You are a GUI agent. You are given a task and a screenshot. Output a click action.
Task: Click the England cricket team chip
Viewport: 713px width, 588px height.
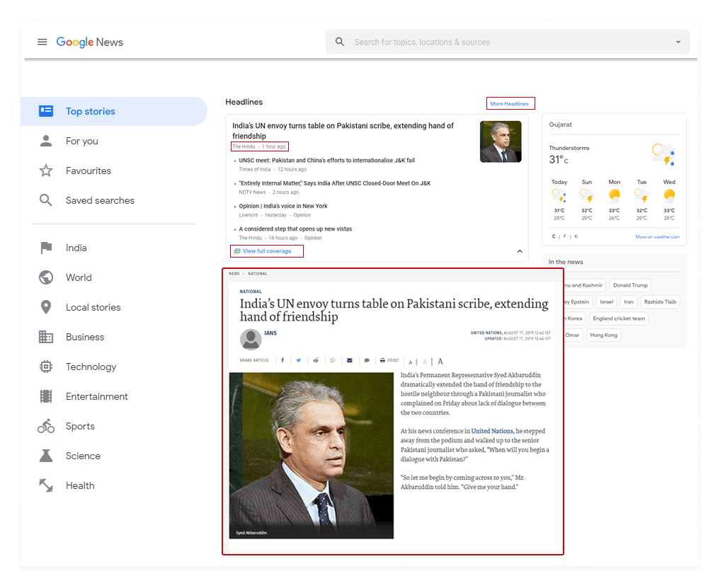pyautogui.click(x=618, y=318)
